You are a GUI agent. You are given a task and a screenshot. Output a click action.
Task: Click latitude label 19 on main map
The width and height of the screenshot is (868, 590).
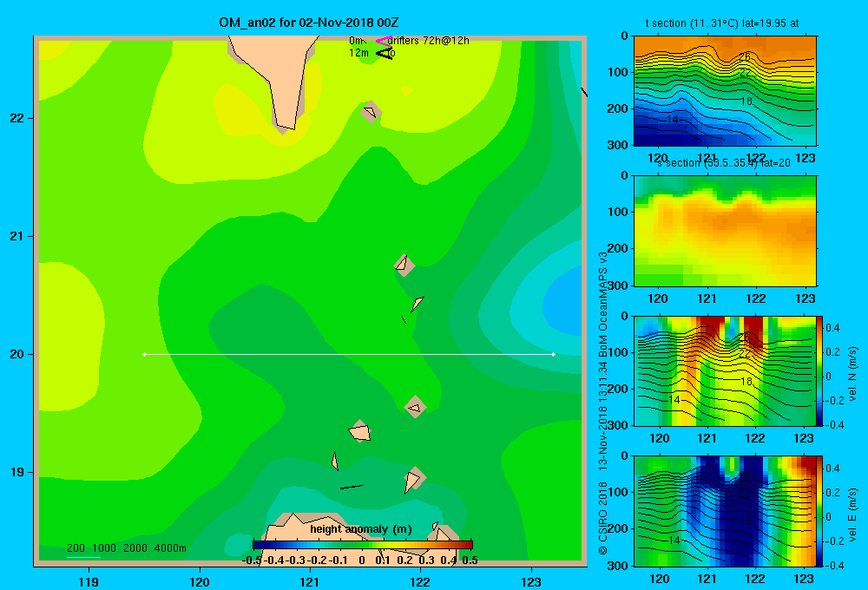17,472
